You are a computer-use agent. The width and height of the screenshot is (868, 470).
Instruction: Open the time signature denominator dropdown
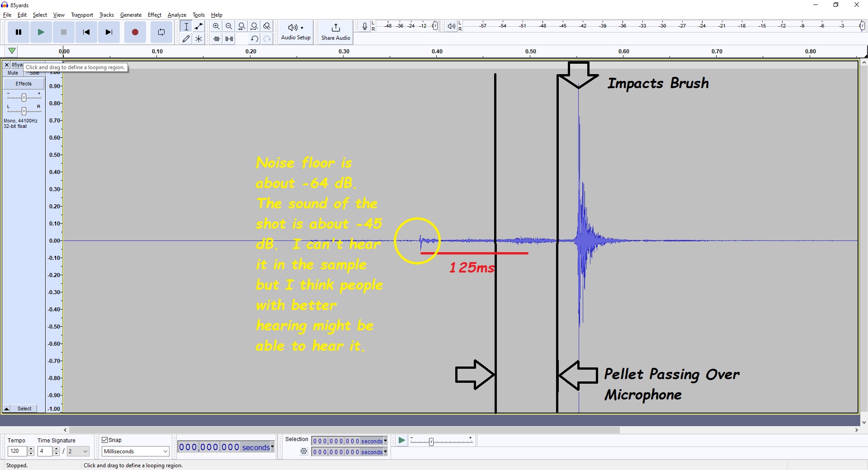(x=78, y=451)
